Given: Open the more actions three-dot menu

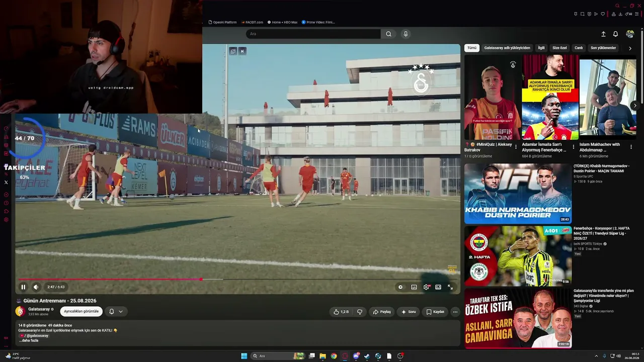Looking at the screenshot, I should pos(455,312).
